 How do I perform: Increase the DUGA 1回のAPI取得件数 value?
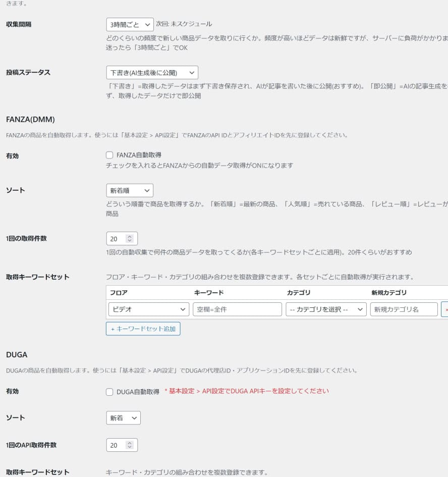tap(130, 443)
